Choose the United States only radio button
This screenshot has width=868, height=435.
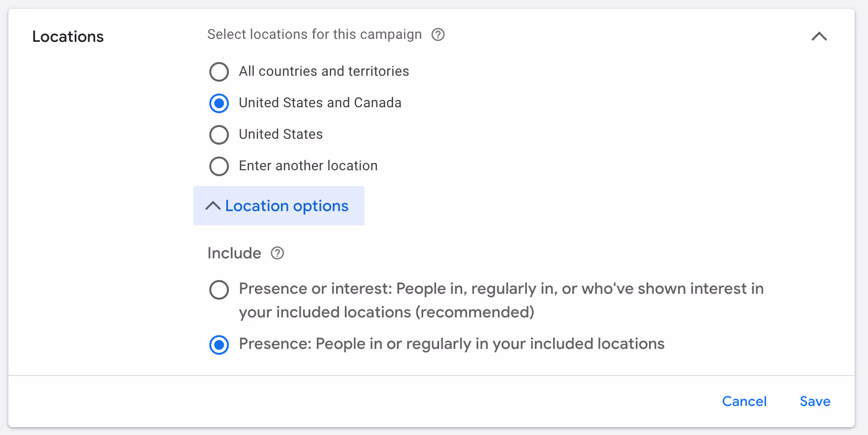tap(219, 135)
